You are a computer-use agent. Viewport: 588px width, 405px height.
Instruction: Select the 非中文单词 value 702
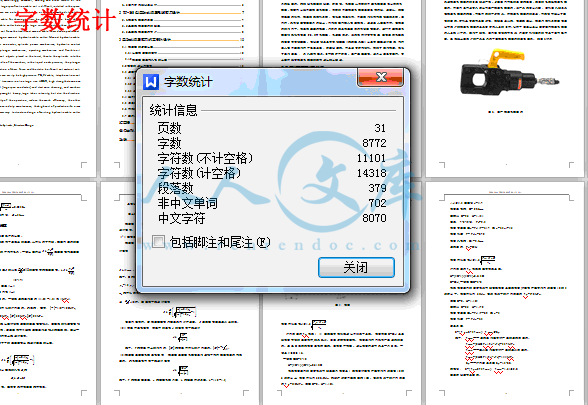(377, 203)
